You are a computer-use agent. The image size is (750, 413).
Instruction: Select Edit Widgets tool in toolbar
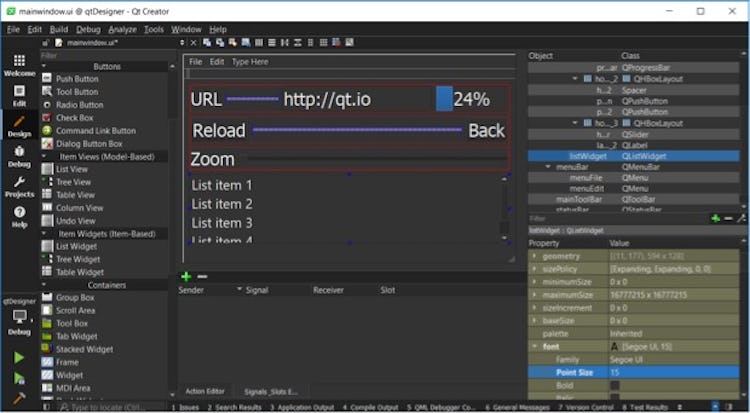pyautogui.click(x=207, y=43)
